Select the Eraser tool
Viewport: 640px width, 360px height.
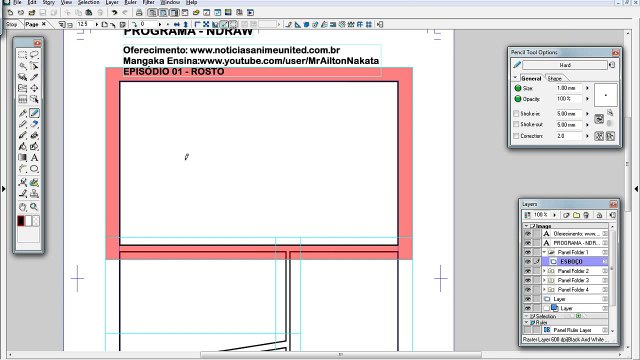[34, 124]
